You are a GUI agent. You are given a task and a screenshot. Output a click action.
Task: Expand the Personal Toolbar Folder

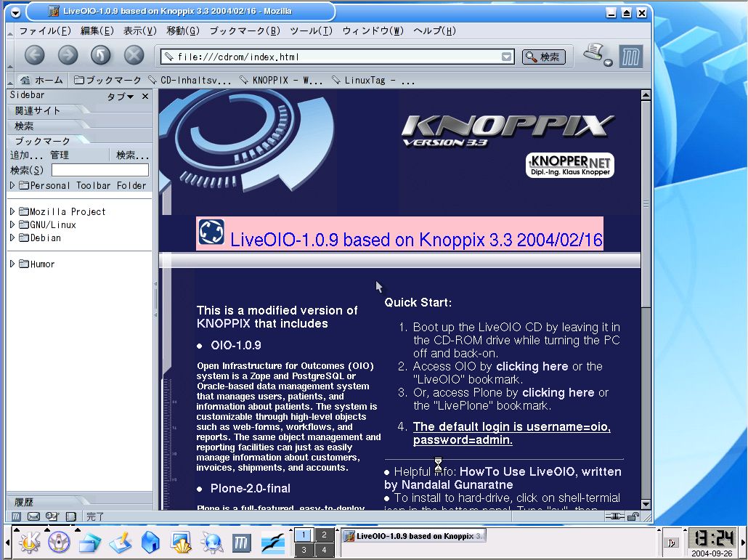click(x=12, y=185)
